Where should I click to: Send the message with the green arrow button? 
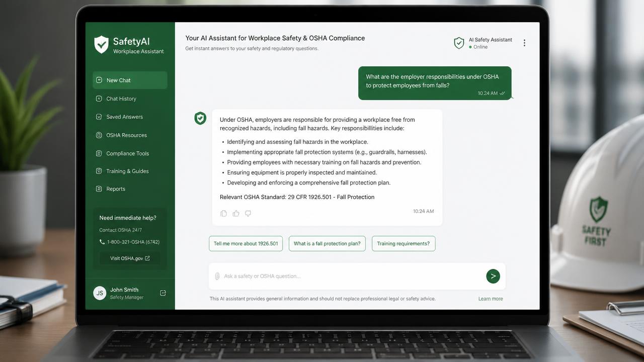click(x=493, y=276)
